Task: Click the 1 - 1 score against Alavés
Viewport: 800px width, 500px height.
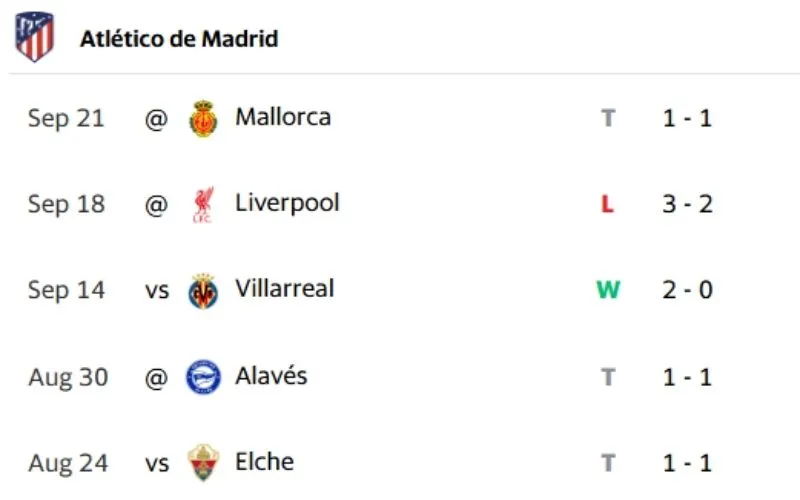Action: point(686,377)
